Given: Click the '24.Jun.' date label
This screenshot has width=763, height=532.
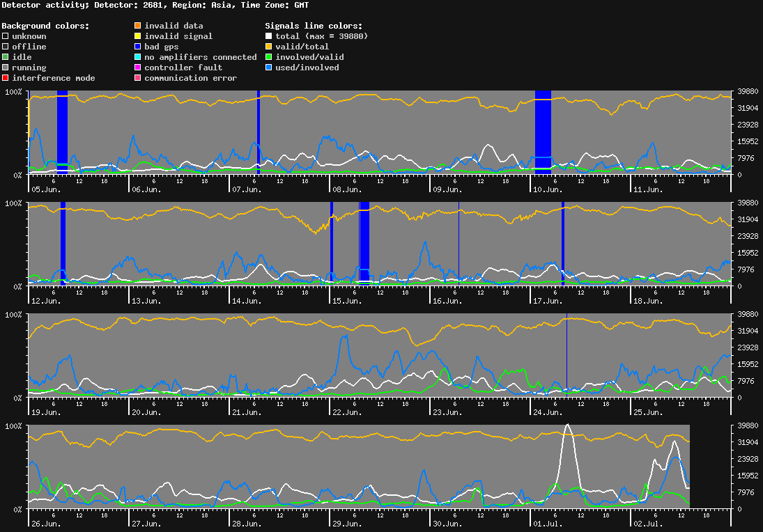Looking at the screenshot, I should (x=548, y=412).
